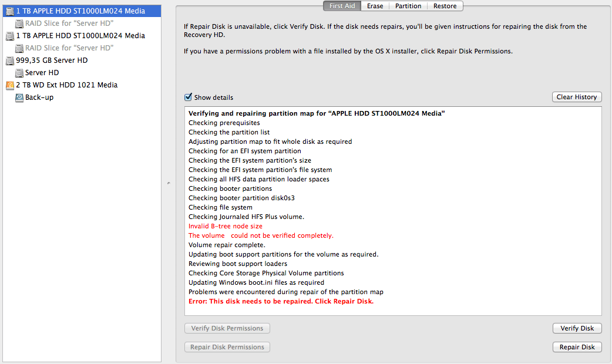Click the first 1 TB APPLE HDD disk icon
Screen dimensions: 612x364
(x=10, y=11)
